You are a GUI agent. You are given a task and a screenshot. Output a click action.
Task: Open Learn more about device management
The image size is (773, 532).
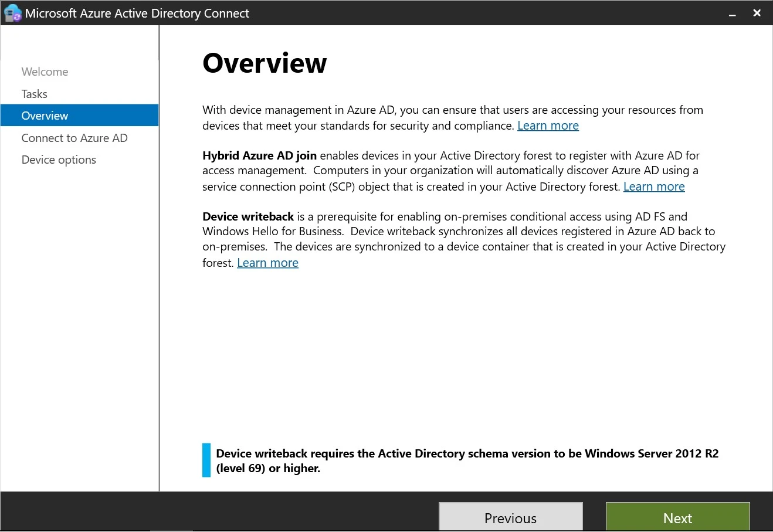pos(548,126)
